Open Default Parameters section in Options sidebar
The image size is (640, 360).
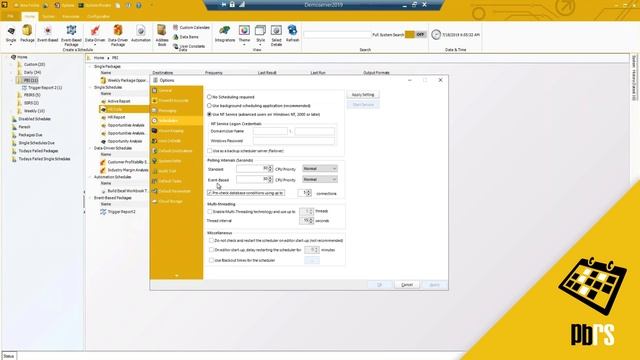pos(176,191)
